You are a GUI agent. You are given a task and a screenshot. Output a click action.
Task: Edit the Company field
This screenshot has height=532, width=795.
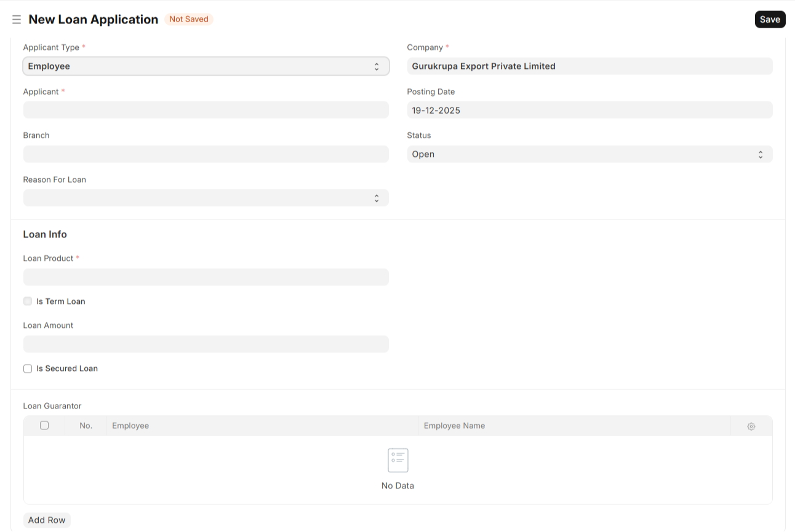pos(589,66)
